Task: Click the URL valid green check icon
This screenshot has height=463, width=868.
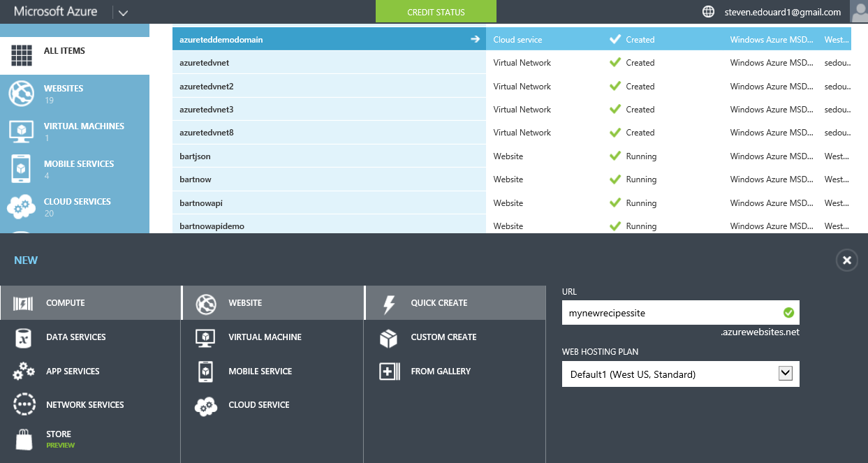Action: click(788, 313)
